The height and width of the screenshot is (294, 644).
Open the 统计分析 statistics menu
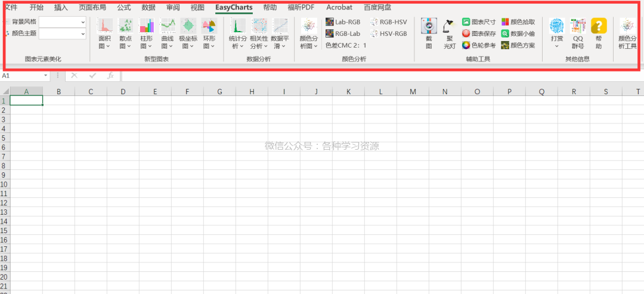click(x=238, y=33)
